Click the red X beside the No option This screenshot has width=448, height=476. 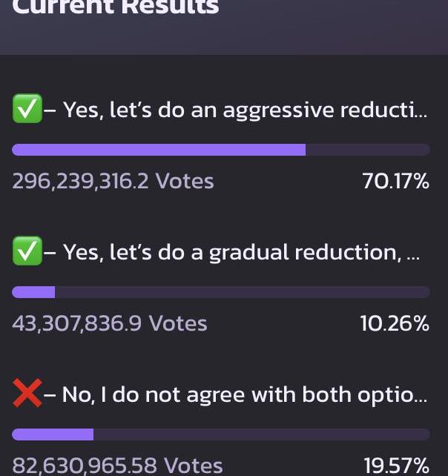pyautogui.click(x=27, y=394)
